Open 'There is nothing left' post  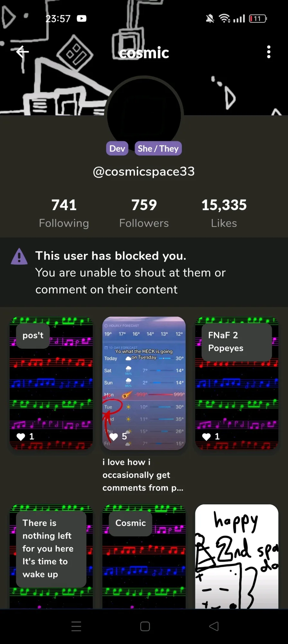point(51,557)
